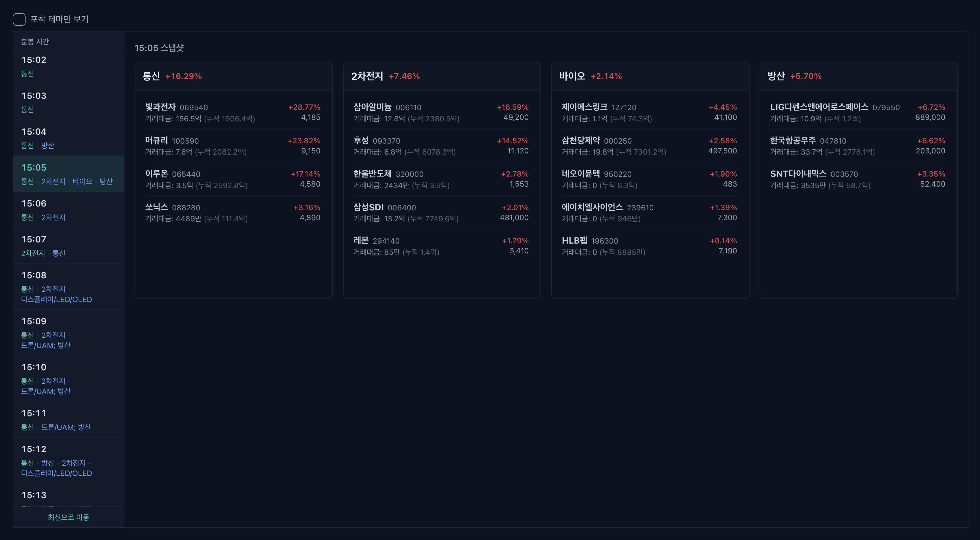Image resolution: width=980 pixels, height=540 pixels.
Task: Open the 에이치엘사이언스 239610 stock row
Action: [x=649, y=213]
